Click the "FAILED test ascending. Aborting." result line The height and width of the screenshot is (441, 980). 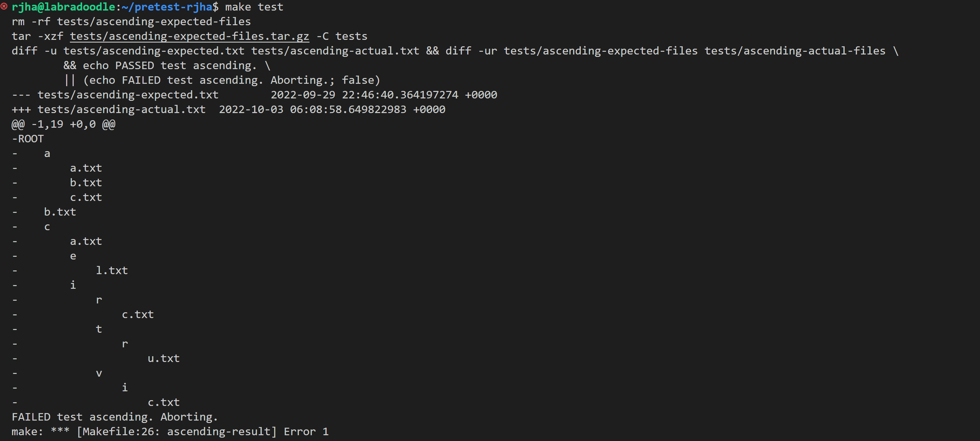click(x=115, y=417)
